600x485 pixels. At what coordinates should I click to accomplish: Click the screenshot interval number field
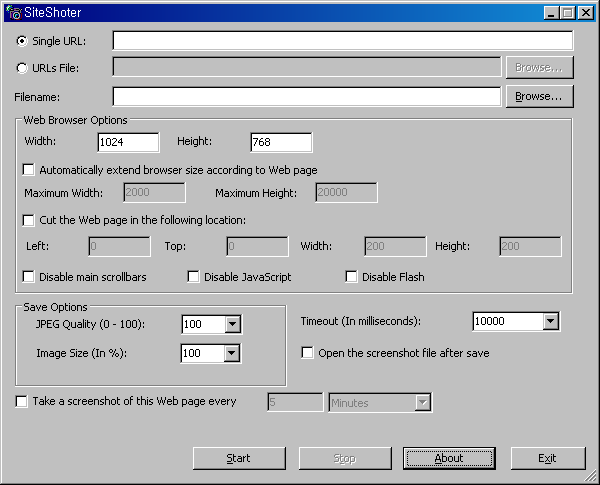[295, 402]
